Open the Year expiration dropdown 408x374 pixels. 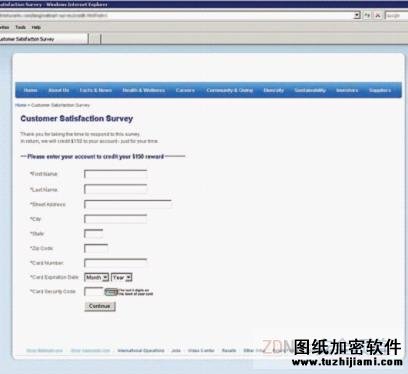click(122, 277)
